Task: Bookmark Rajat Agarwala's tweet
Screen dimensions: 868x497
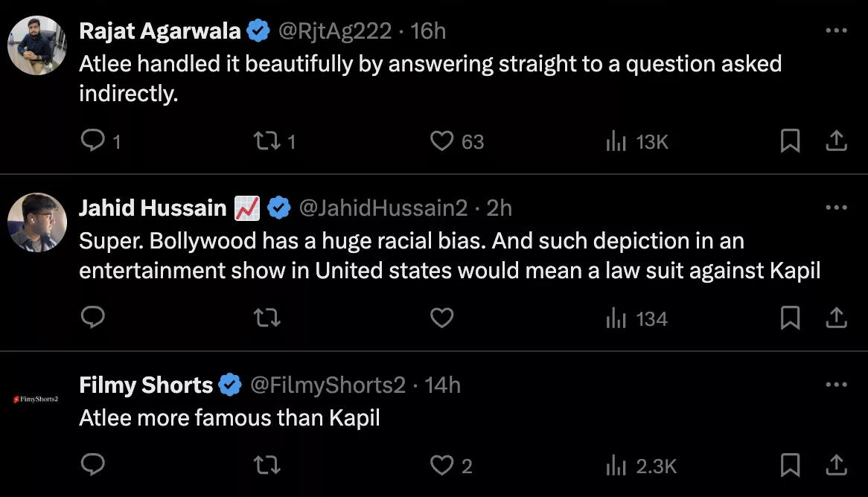Action: tap(790, 141)
